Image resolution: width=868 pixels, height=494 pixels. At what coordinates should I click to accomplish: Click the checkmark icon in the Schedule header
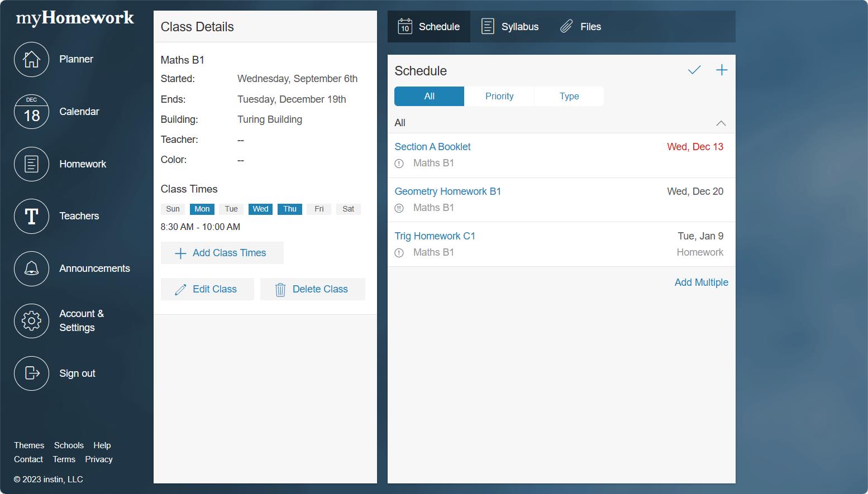694,70
